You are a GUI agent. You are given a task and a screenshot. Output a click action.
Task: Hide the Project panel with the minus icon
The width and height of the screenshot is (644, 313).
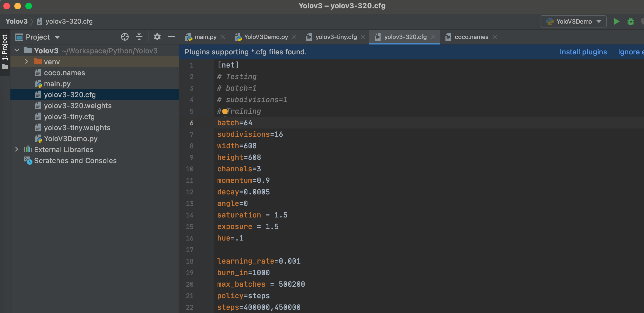pyautogui.click(x=172, y=37)
